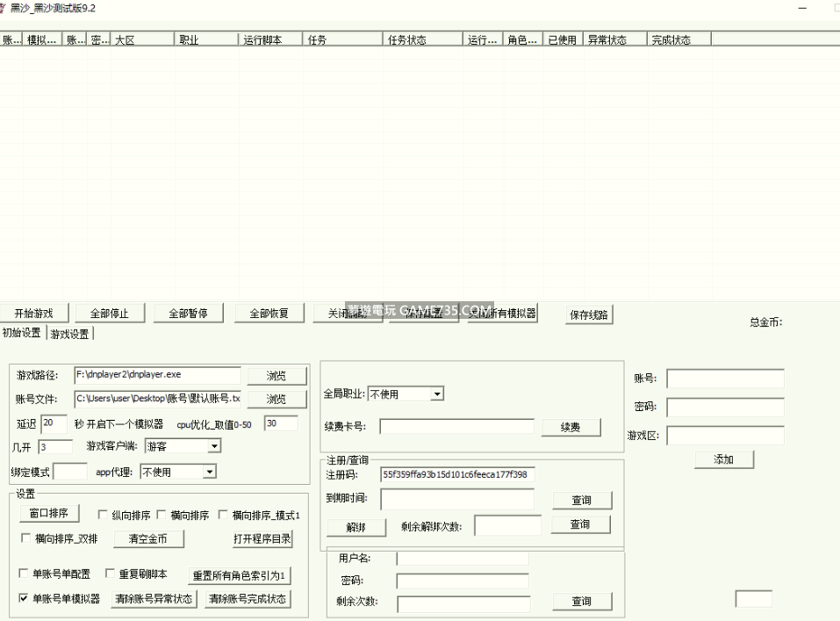Click the 已使用 column header
The height and width of the screenshot is (621, 840).
point(563,40)
